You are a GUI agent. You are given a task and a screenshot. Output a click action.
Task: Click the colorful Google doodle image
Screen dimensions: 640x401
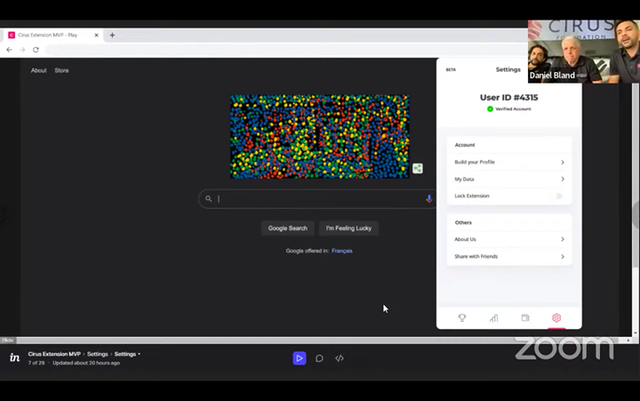(x=320, y=137)
